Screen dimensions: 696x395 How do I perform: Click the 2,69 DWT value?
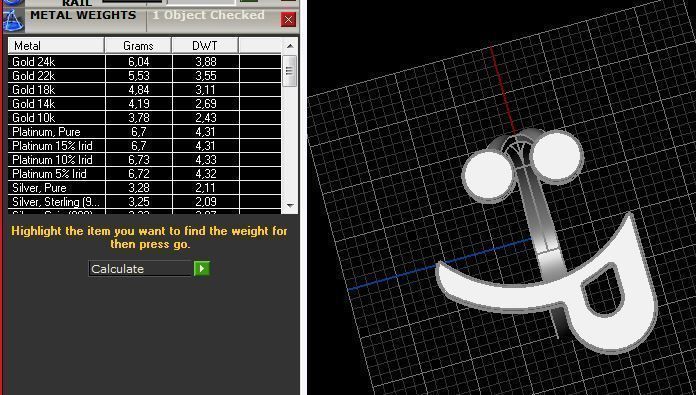[x=206, y=104]
